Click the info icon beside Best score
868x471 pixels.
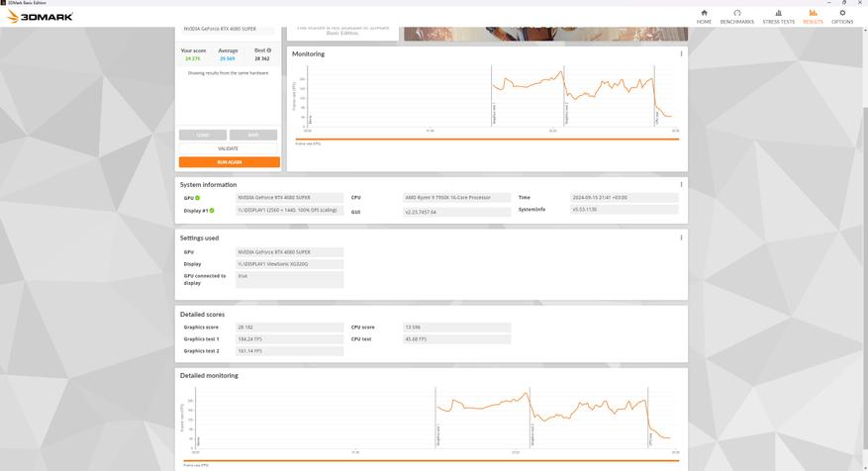[269, 50]
